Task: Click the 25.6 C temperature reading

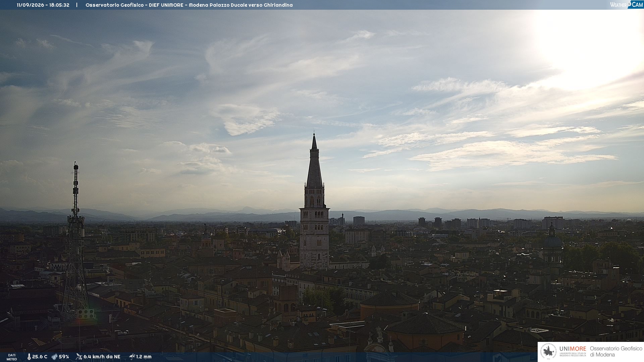Action: [x=40, y=357]
